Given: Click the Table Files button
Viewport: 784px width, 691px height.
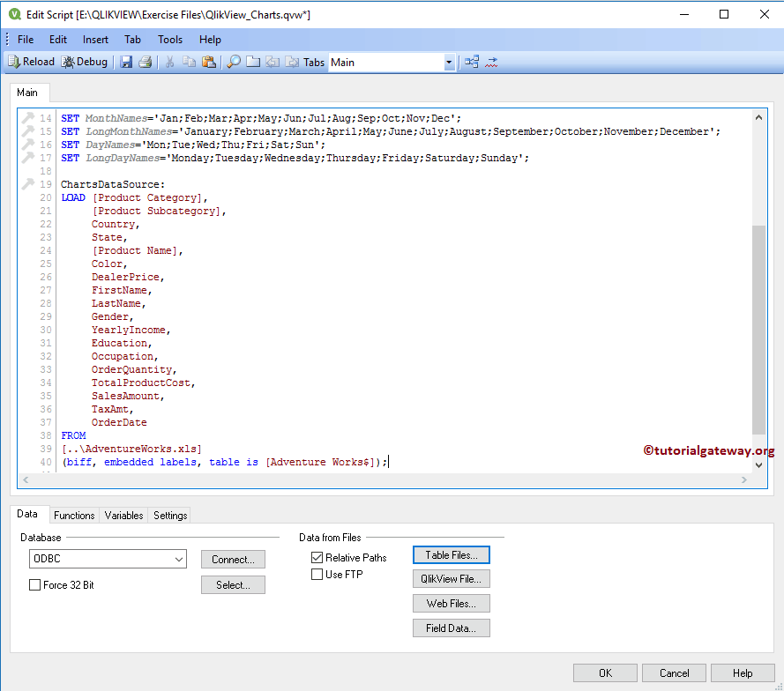Looking at the screenshot, I should point(451,555).
